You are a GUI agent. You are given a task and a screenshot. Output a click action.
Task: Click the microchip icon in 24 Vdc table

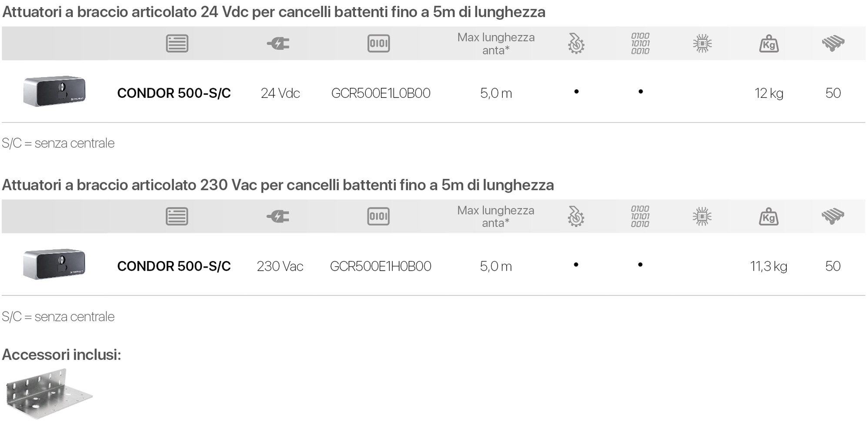coord(702,43)
